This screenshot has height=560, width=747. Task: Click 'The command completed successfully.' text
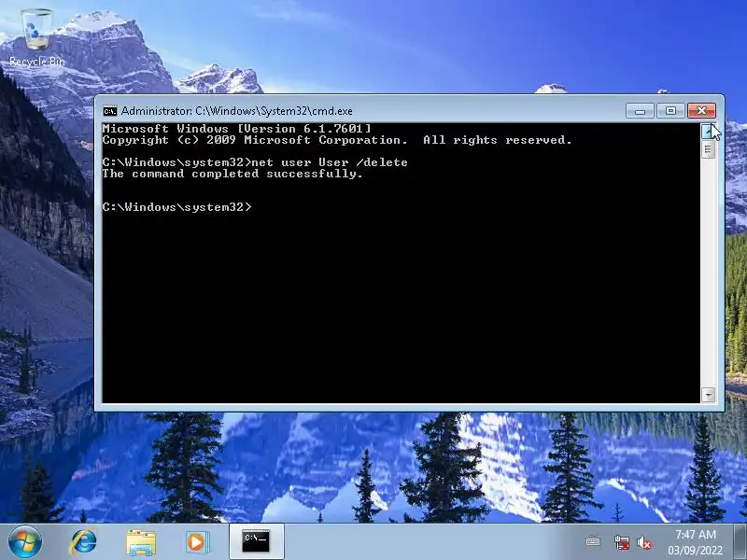233,174
